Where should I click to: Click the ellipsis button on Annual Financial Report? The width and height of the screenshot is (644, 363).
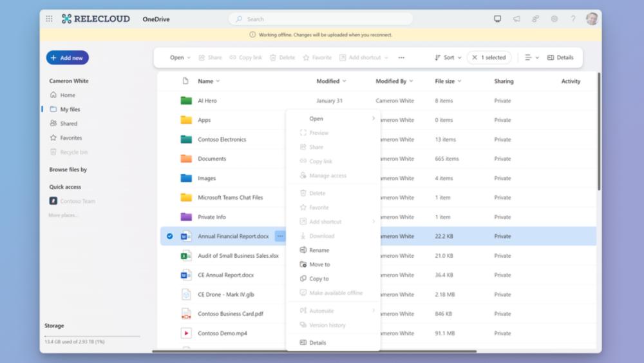click(x=279, y=236)
